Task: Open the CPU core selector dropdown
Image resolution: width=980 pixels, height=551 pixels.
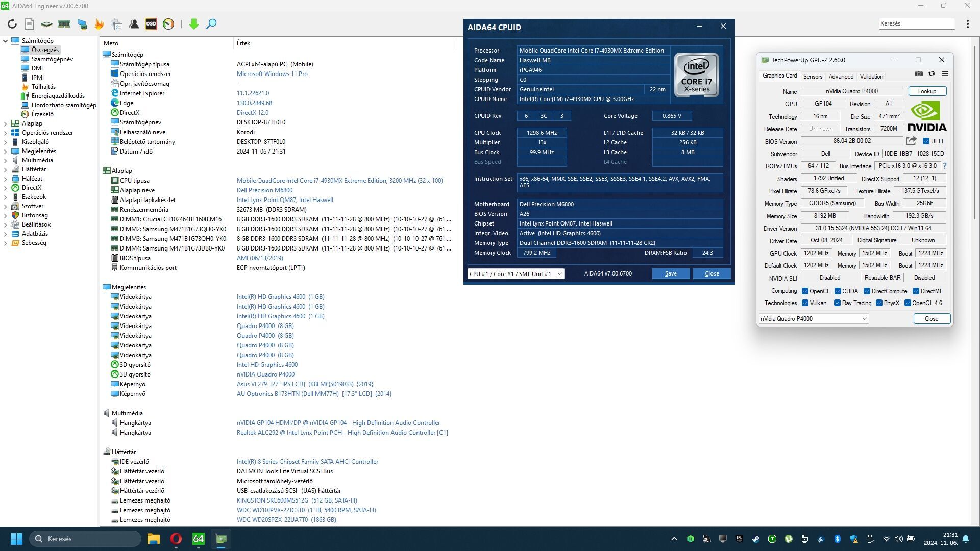Action: click(516, 274)
